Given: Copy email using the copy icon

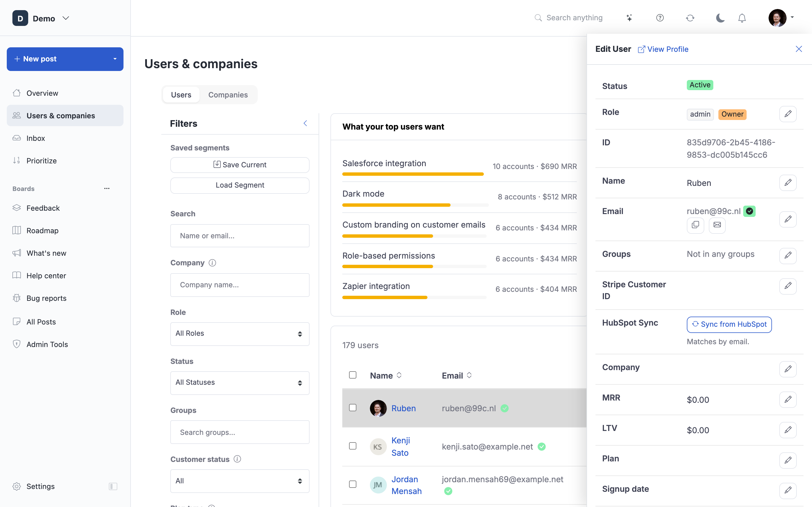Looking at the screenshot, I should pos(695,225).
